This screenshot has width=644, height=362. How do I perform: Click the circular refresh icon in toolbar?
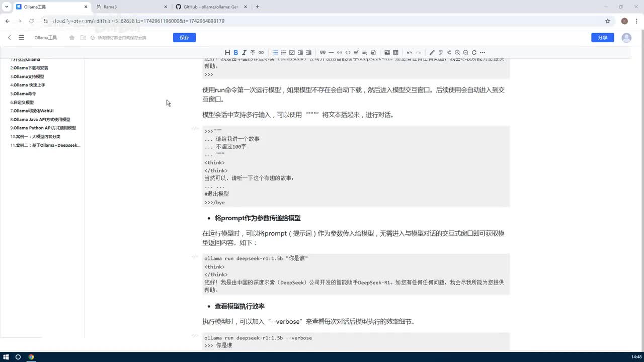[474, 52]
